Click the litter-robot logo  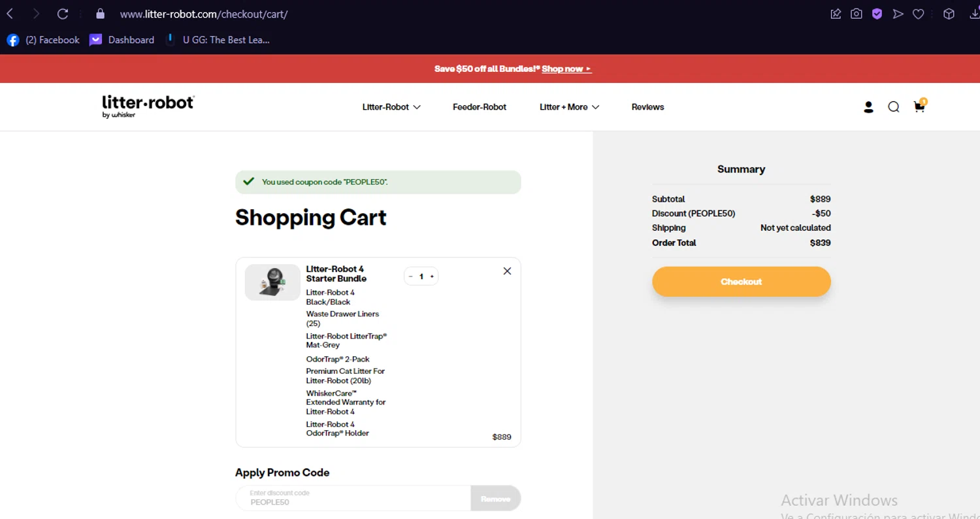[148, 107]
